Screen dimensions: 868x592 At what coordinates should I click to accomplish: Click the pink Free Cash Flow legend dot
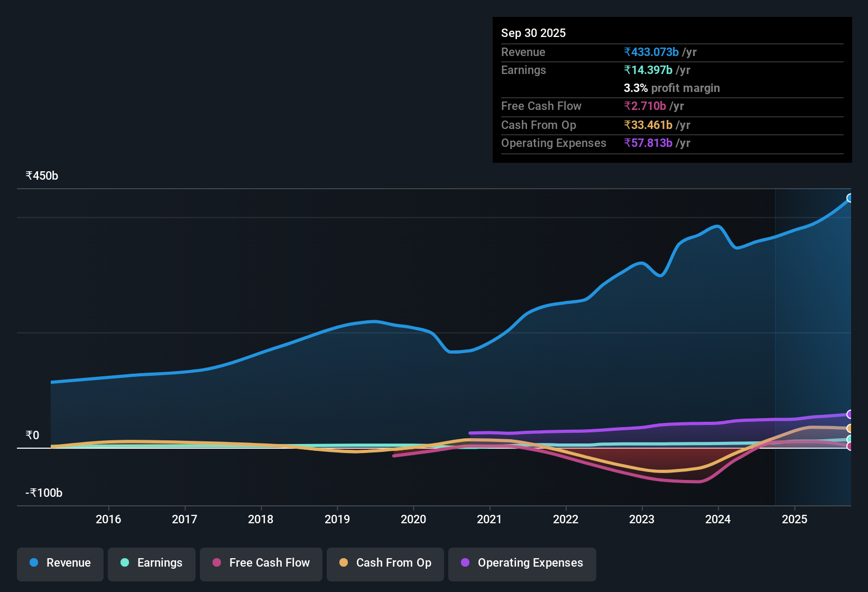point(216,563)
